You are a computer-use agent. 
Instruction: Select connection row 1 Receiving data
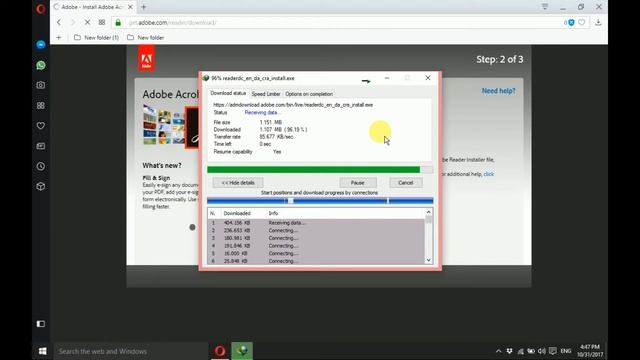coord(316,223)
